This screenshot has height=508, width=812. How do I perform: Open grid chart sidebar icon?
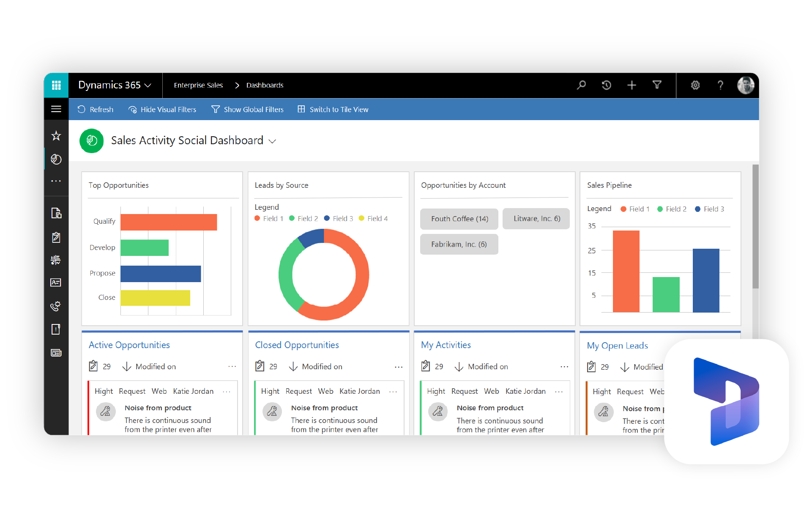coord(56,260)
